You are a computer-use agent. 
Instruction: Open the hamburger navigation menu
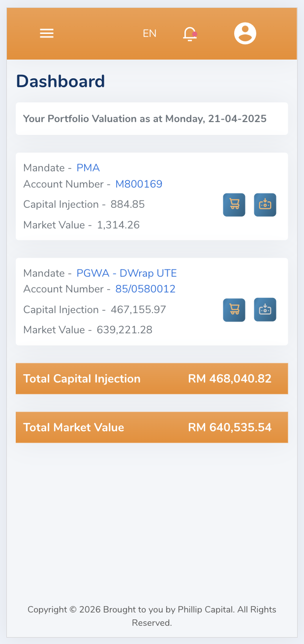(x=47, y=33)
